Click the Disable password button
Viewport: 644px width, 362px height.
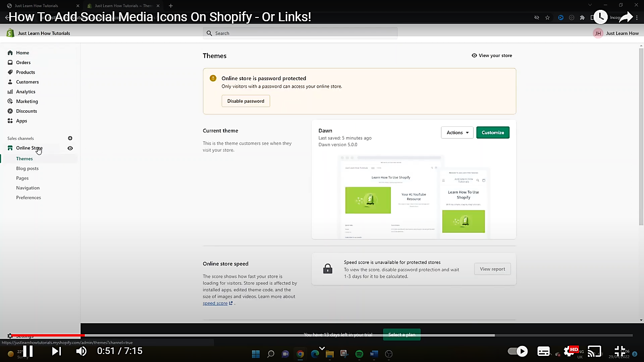246,101
